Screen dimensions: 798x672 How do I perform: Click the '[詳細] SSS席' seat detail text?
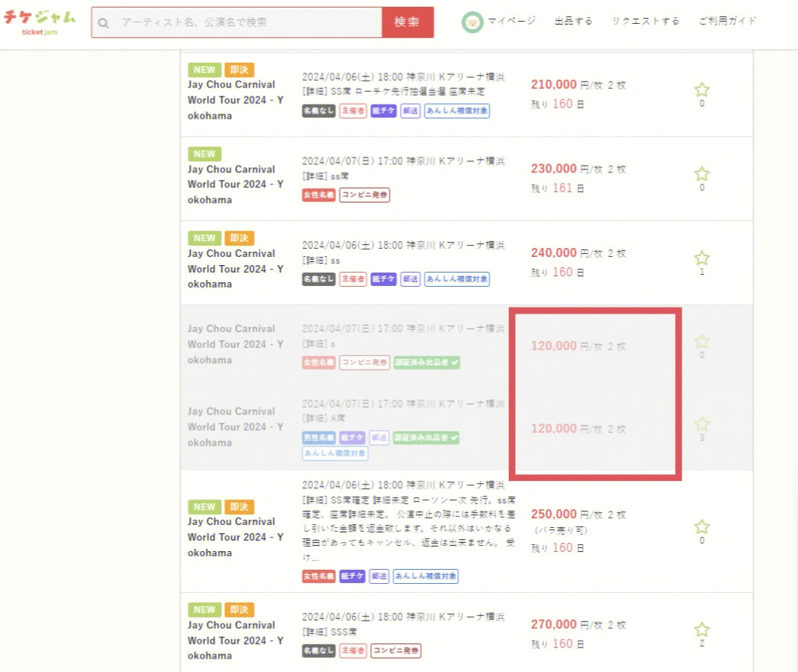(330, 632)
